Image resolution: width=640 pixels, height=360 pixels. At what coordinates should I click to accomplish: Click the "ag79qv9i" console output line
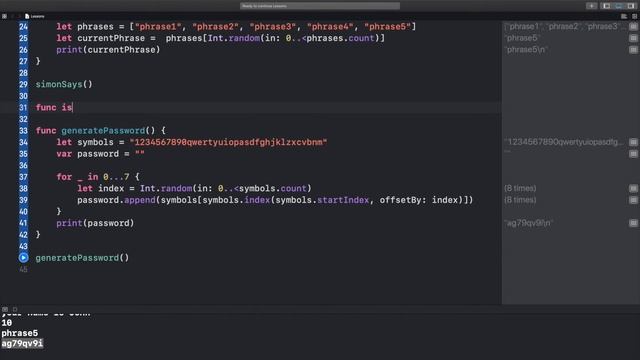(x=22, y=344)
